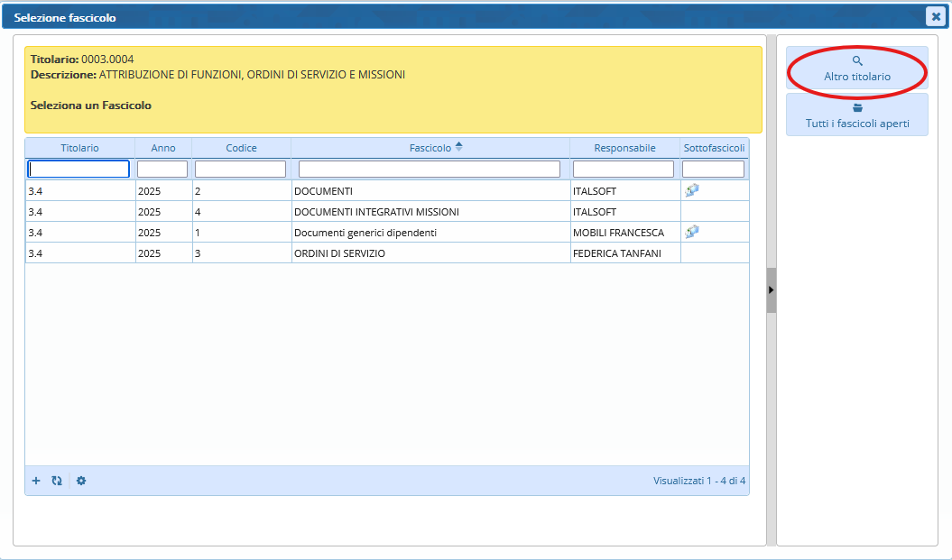Close the Selezione fascicolo dialog
Viewport: 952px width, 560px height.
point(936,16)
